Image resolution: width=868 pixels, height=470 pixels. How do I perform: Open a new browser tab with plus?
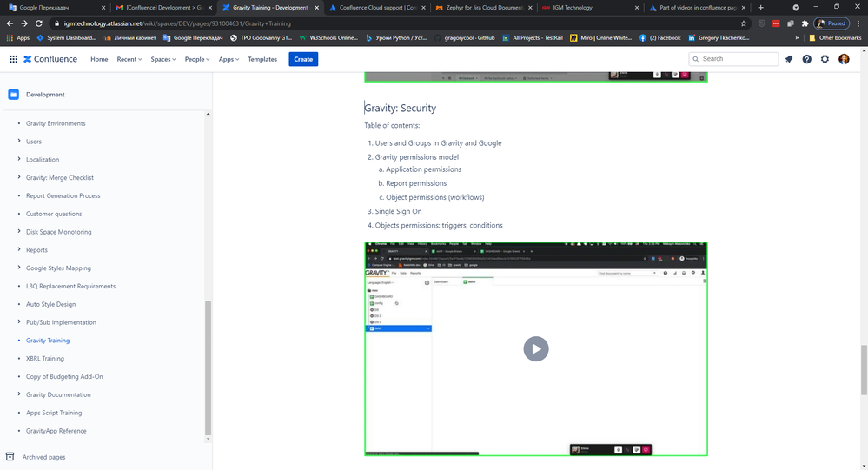click(x=760, y=8)
